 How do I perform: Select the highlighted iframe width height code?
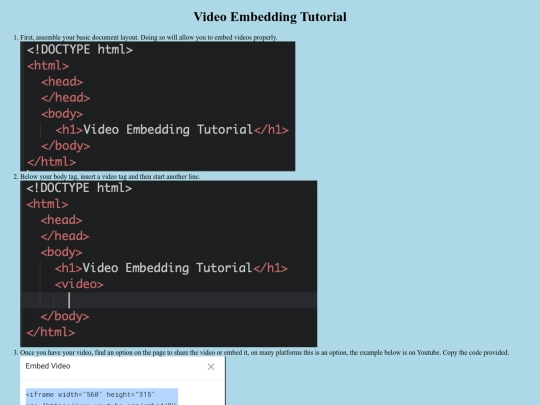coord(102,397)
